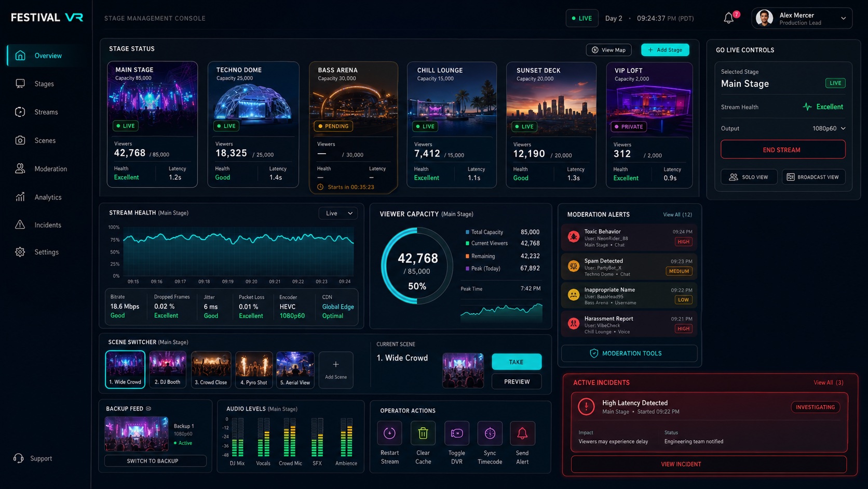
Task: Switch to Broadcast View
Action: pos(813,177)
